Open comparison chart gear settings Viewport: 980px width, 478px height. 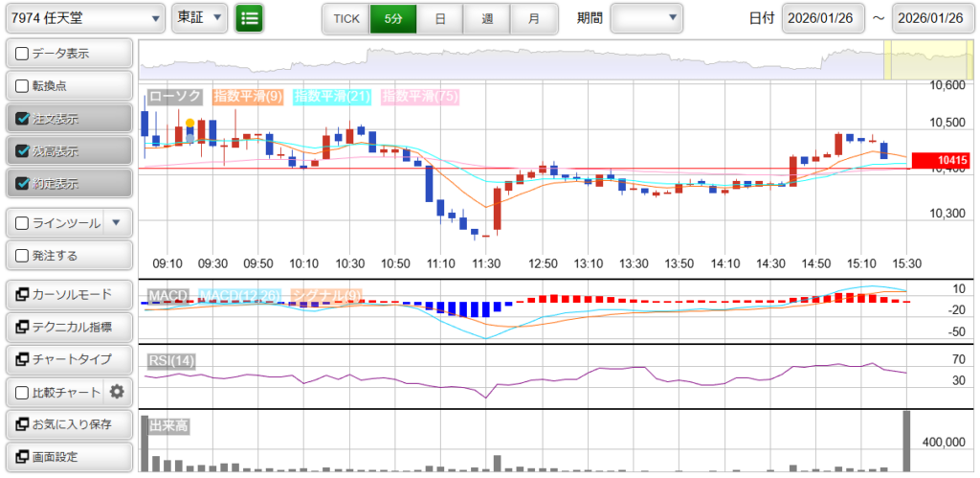click(118, 392)
